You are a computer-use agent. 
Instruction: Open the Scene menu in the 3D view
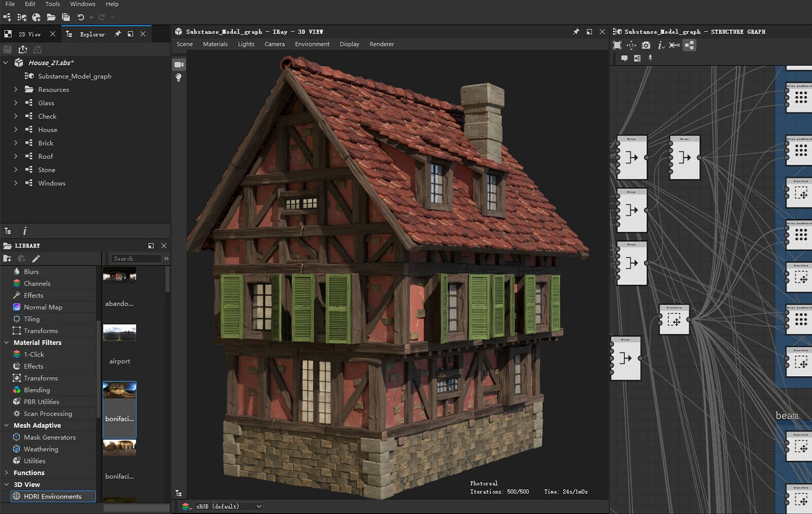tap(185, 44)
